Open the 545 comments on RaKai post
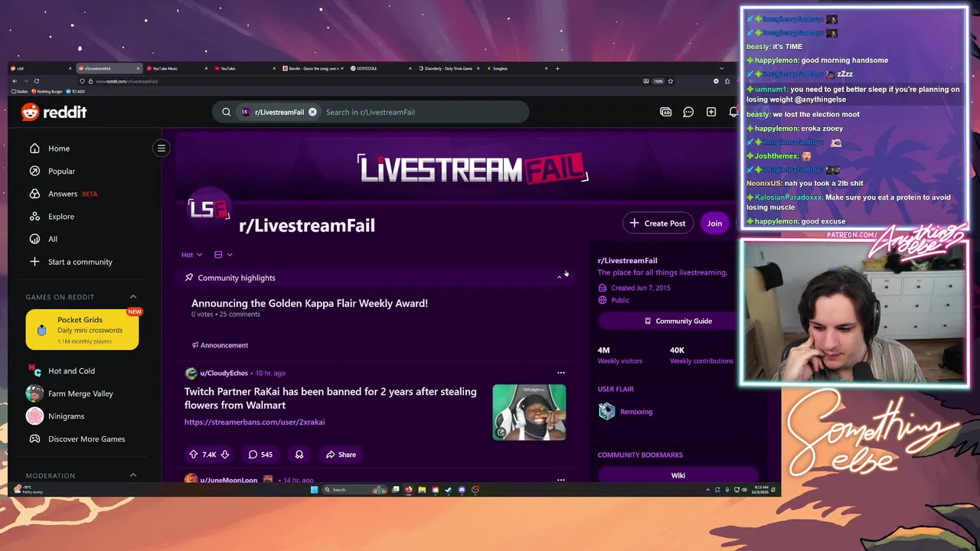Screen dimensions: 980x551 260,455
